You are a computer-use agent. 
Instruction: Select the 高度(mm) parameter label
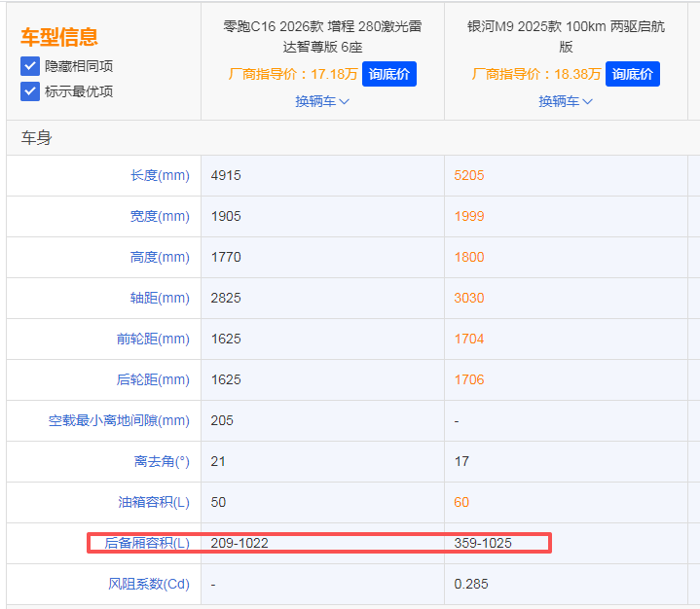160,258
